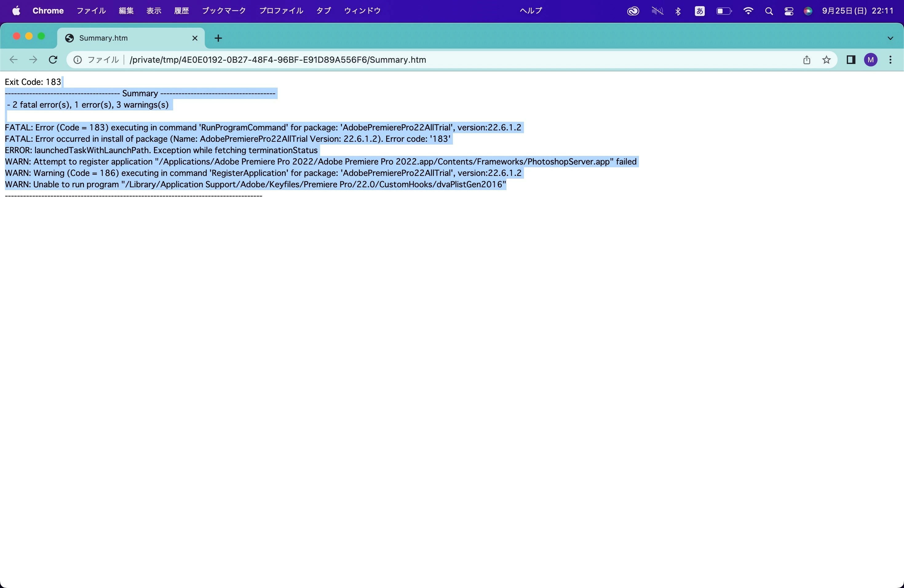Screen dimensions: 904x588
Task: Open the 履歴 menu
Action: (x=181, y=11)
